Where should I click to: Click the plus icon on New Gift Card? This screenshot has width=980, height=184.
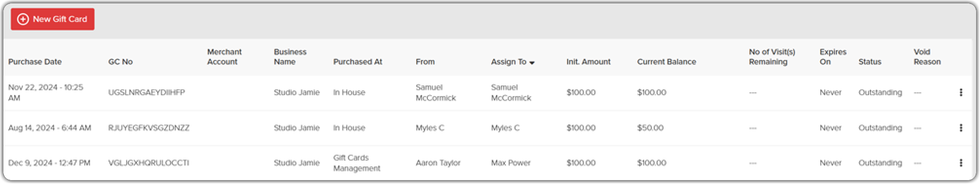(23, 19)
